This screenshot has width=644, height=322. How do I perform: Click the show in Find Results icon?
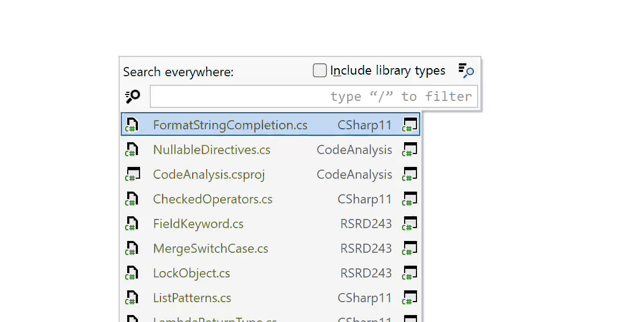465,71
